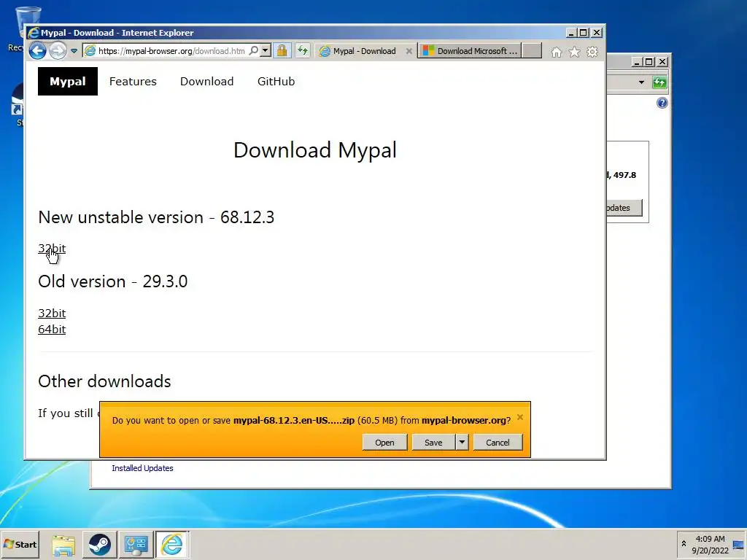
Task: Show hidden tray icons arrow
Action: 684,544
